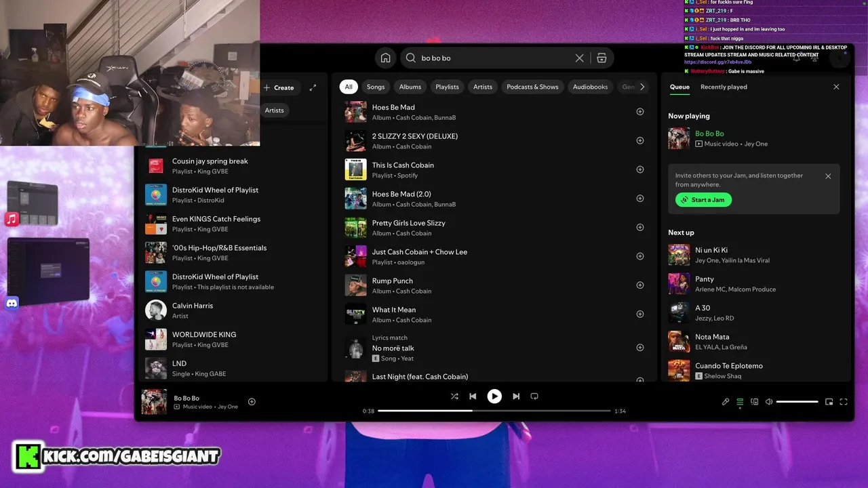
Task: Mute volume with speaker icon
Action: tap(768, 402)
